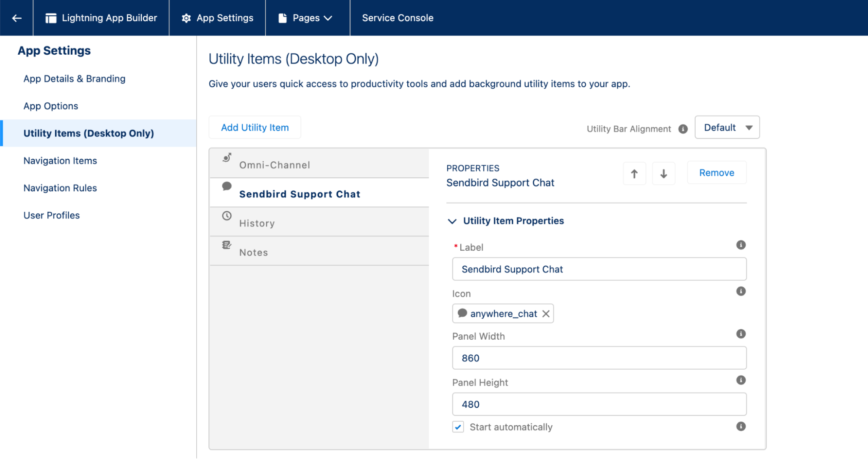
Task: Click the Remove button
Action: click(x=716, y=173)
